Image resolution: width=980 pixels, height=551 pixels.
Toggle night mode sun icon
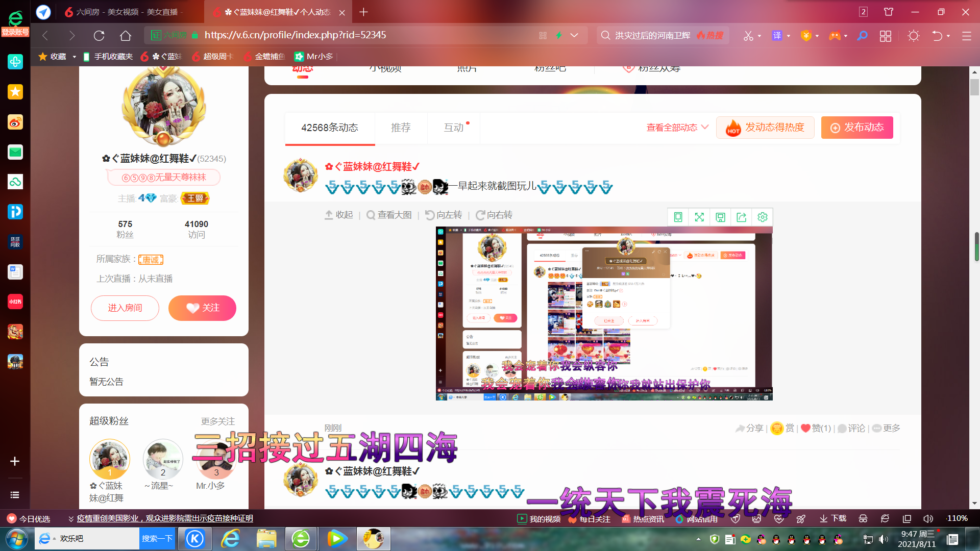914,36
